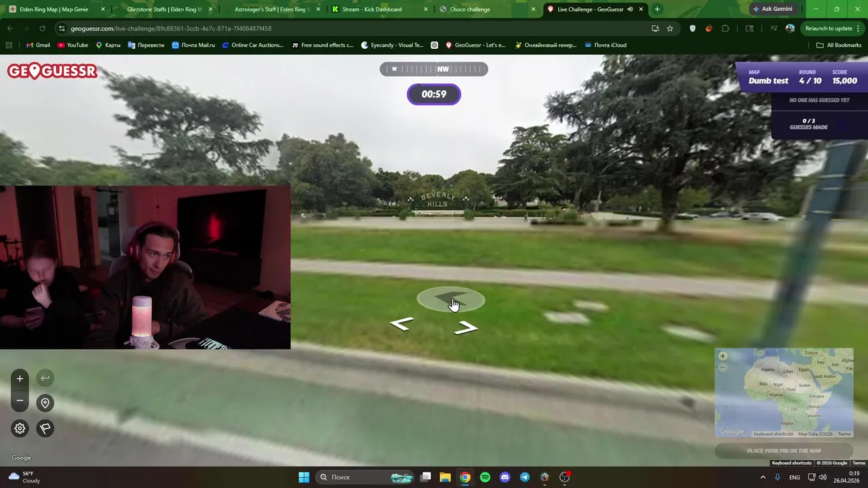Viewport: 868px width, 488px height.
Task: Open File Explorer from taskbar
Action: tap(445, 477)
